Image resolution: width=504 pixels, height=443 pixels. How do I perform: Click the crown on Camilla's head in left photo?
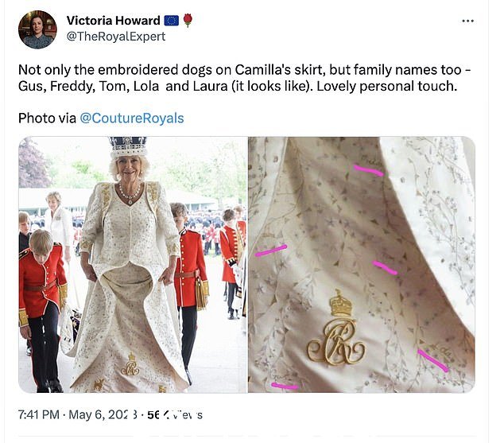(x=128, y=146)
